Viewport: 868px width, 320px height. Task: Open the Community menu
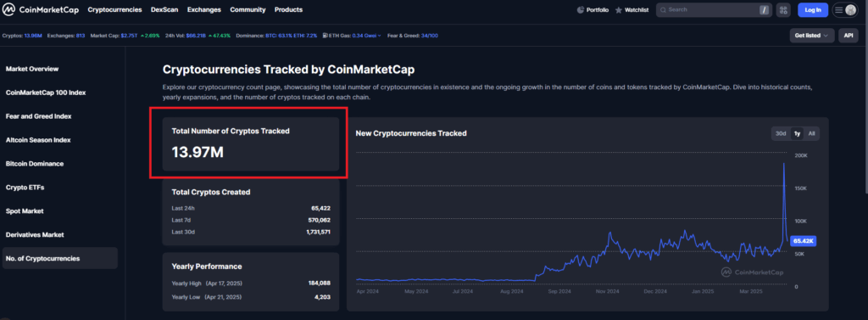pyautogui.click(x=248, y=10)
